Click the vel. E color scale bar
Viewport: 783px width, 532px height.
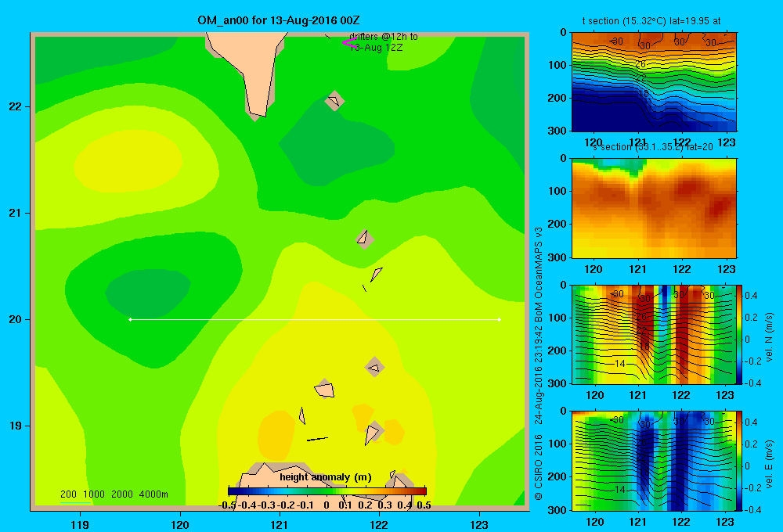pos(739,461)
